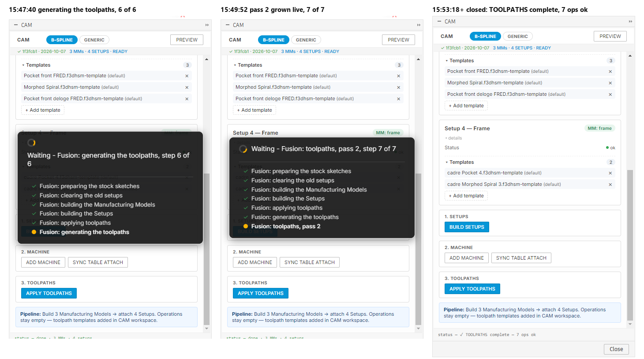Remove Morphed Spiral template in 15:47:40 panel
644x359 pixels.
coord(187,87)
